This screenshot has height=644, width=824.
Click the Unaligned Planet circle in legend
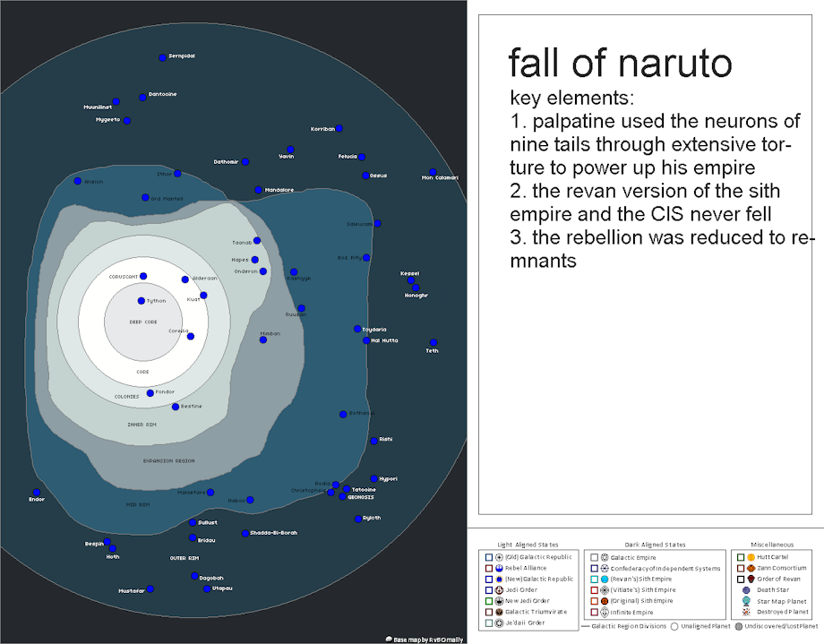pos(674,626)
